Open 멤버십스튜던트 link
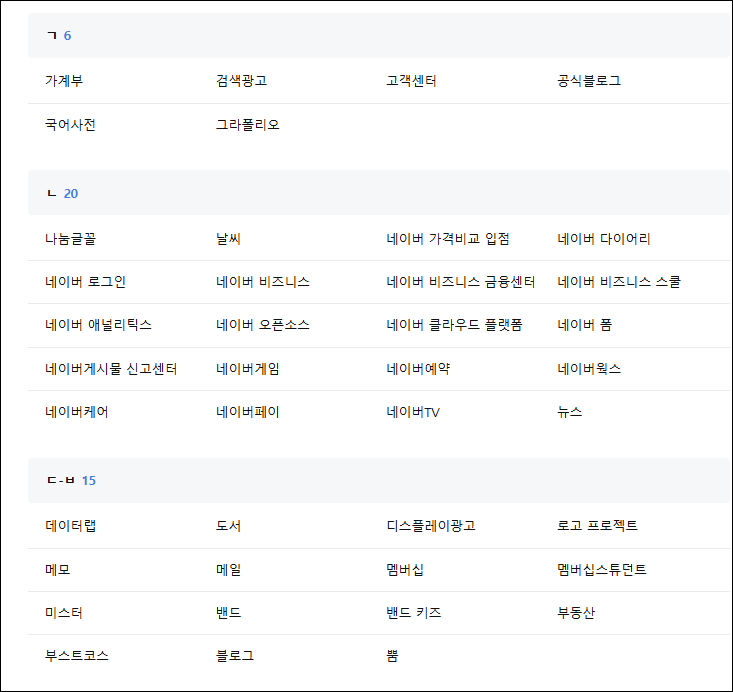The image size is (733, 692). click(602, 570)
